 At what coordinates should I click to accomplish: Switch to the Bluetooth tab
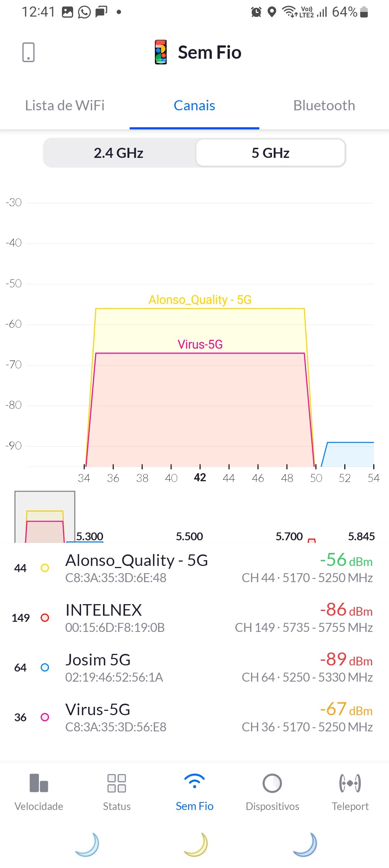324,106
